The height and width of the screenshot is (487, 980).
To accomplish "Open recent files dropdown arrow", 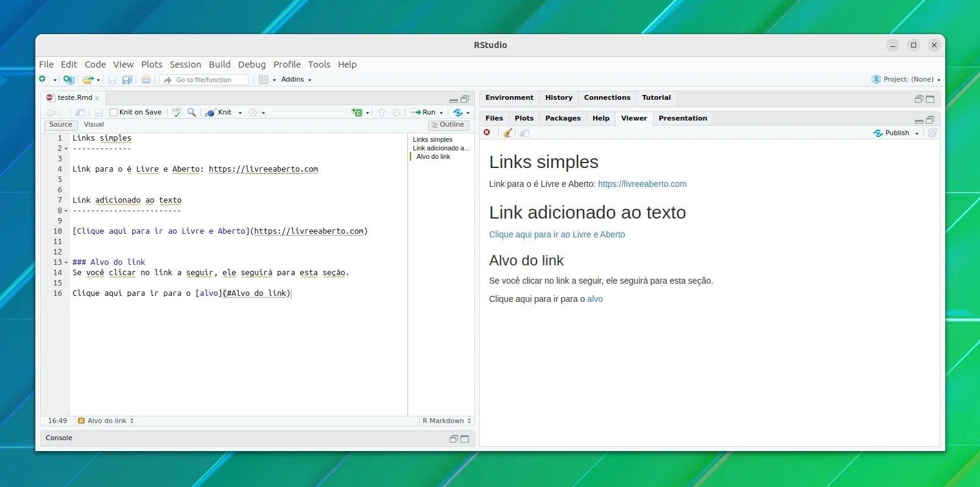I will pos(99,80).
